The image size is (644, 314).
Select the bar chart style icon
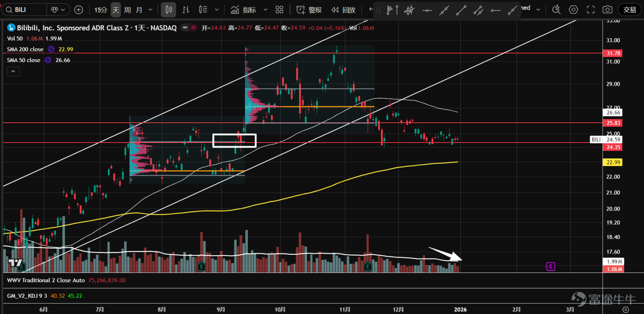186,10
